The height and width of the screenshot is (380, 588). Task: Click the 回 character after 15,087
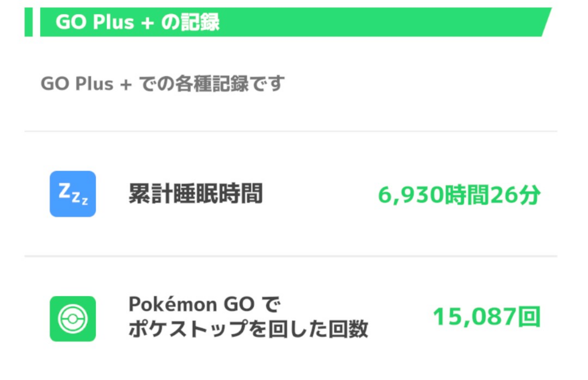pyautogui.click(x=530, y=317)
